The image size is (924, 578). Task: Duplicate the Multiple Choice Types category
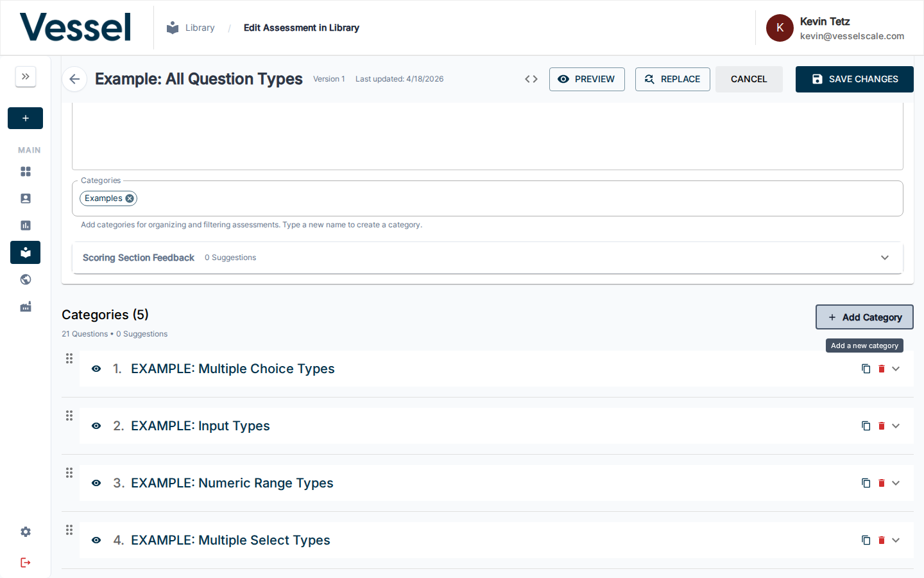coord(866,369)
